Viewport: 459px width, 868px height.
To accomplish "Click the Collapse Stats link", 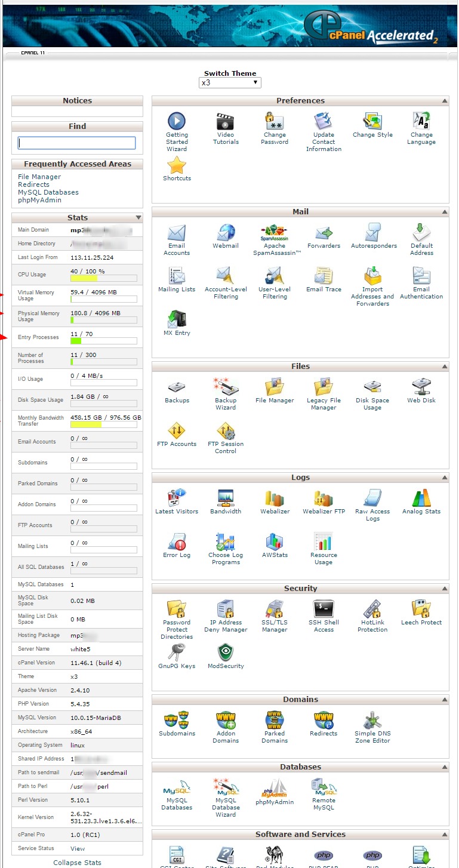I will coord(77,863).
